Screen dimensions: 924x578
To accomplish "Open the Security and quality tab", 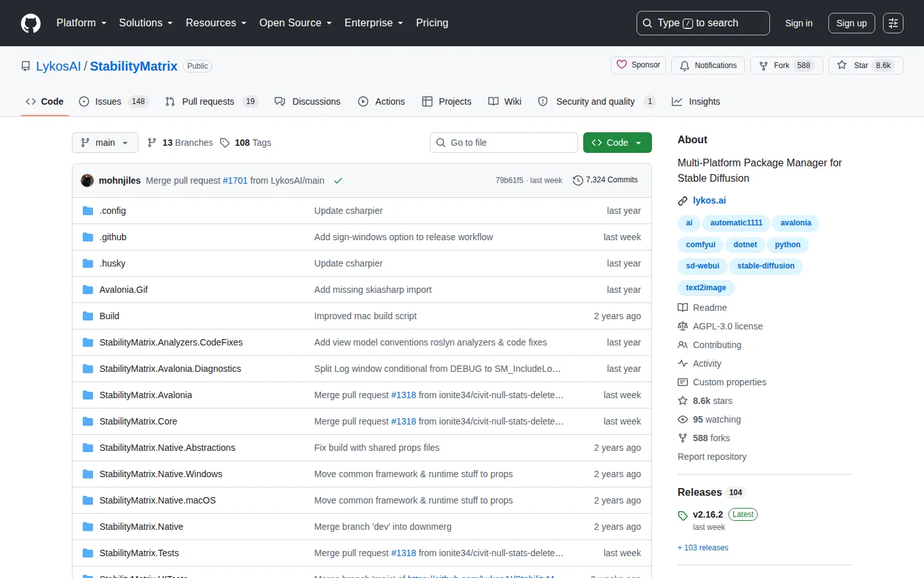I will click(x=597, y=101).
